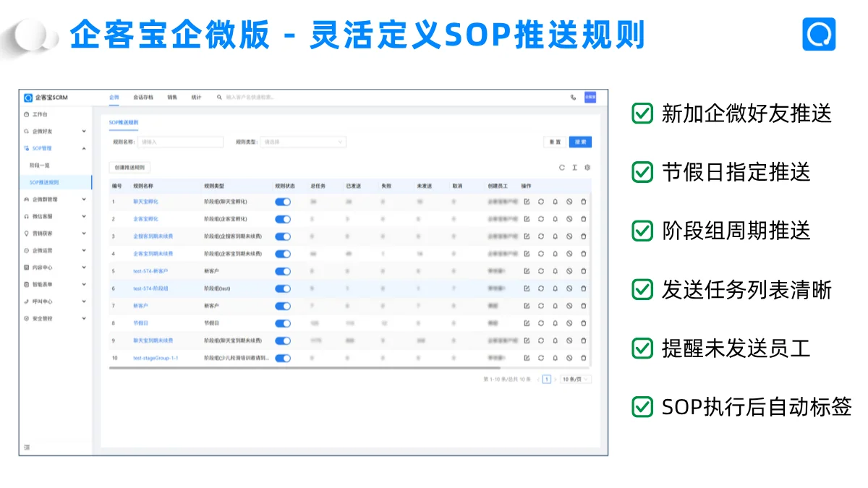Click the phone icon in top bar
Image resolution: width=868 pixels, height=488 pixels.
573,97
